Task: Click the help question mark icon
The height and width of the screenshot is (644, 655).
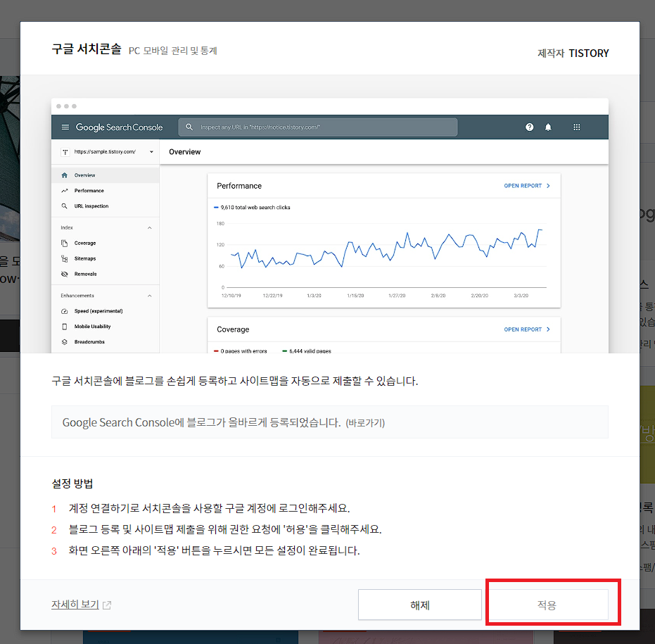Action: click(529, 127)
